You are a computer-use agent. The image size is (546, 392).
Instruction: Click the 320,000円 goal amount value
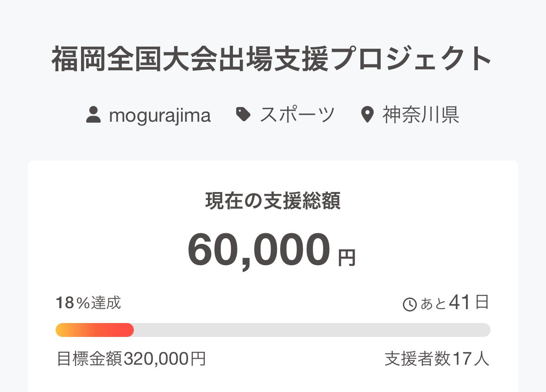[164, 359]
